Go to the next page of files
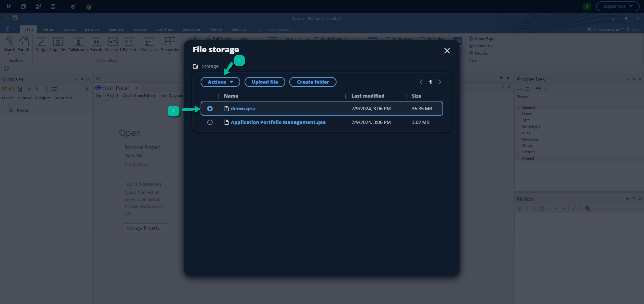644x304 pixels. tap(440, 82)
